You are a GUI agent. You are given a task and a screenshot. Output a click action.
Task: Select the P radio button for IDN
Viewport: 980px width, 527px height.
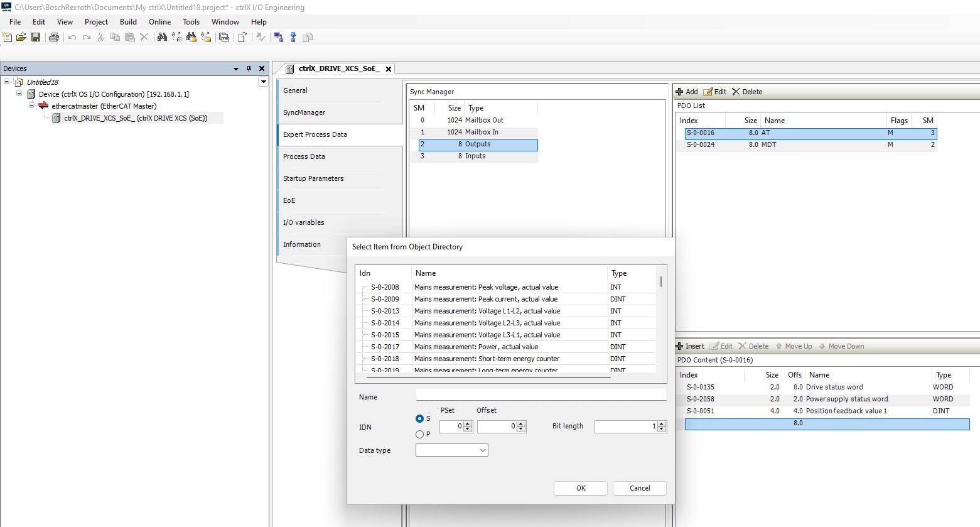tap(419, 434)
